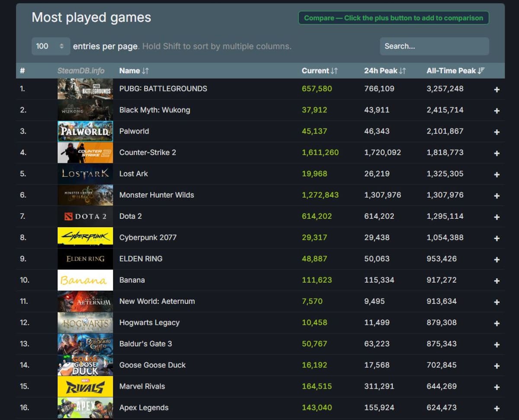
Task: Add Cyberpunk 2077 to comparison
Action: coord(497,238)
